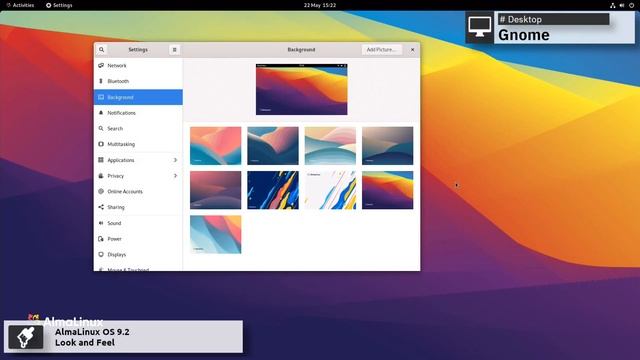Open the Displays settings label
This screenshot has width=640, height=360.
coord(117,255)
